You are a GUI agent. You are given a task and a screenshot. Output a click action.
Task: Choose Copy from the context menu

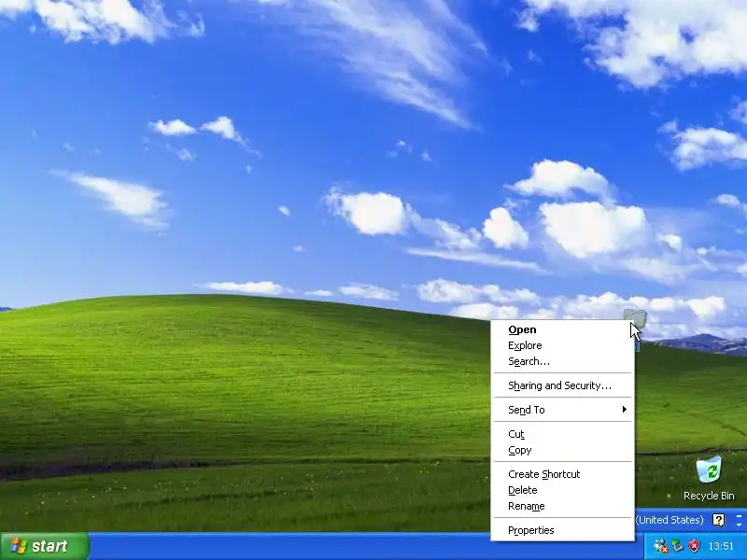pyautogui.click(x=562, y=450)
